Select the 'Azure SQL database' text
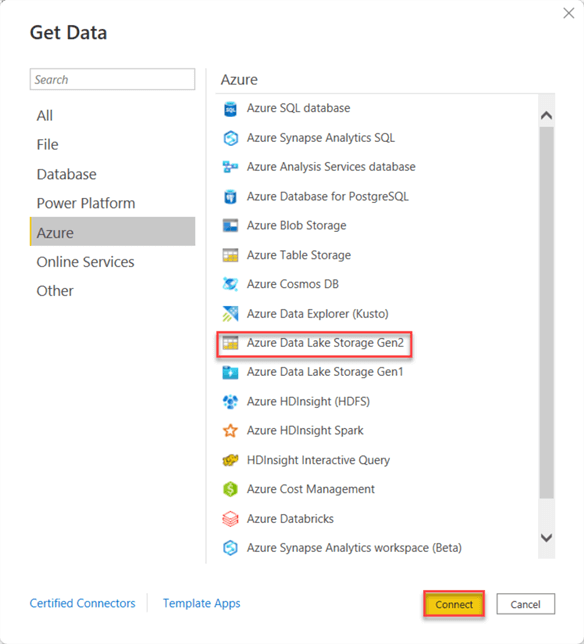Image resolution: width=584 pixels, height=644 pixels. (x=299, y=108)
